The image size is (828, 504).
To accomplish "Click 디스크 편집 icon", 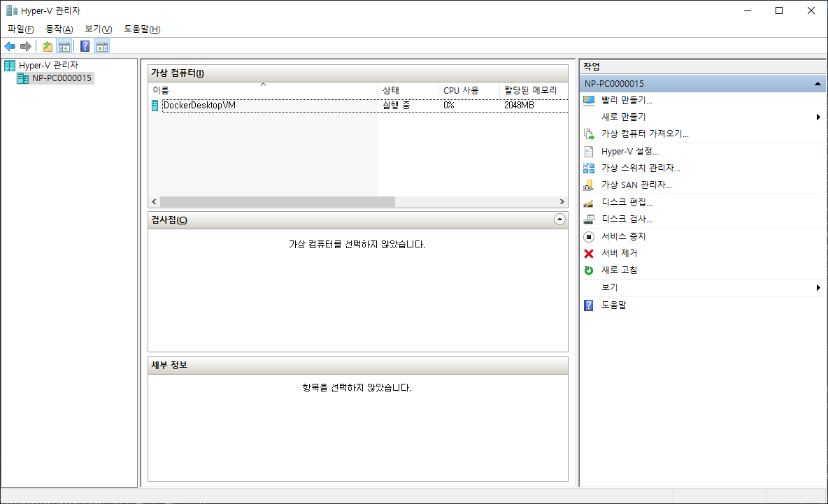I will 589,203.
